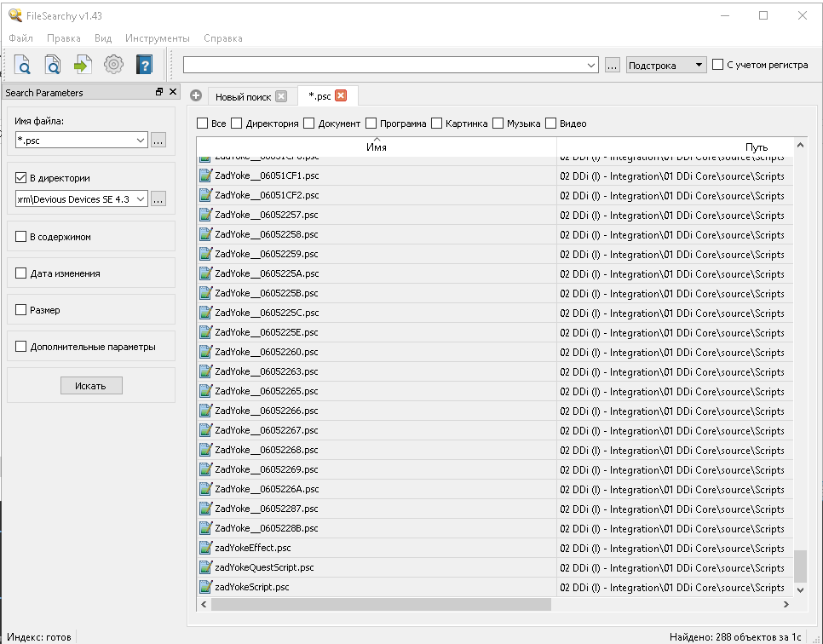
Task: Add a new search tab with plus icon
Action: pyautogui.click(x=196, y=95)
